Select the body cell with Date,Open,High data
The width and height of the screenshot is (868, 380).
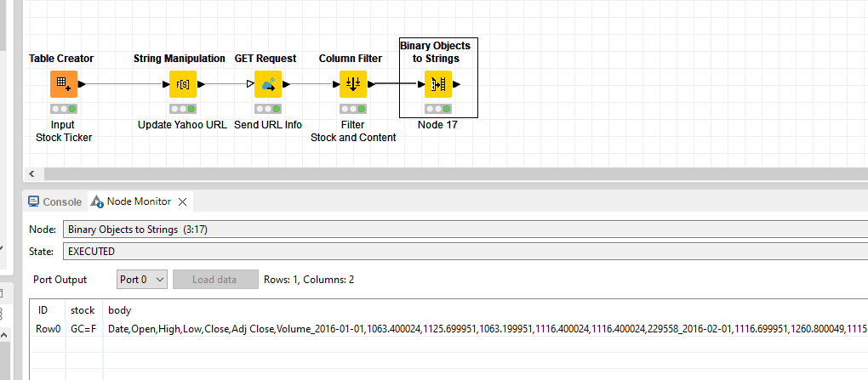click(x=485, y=329)
